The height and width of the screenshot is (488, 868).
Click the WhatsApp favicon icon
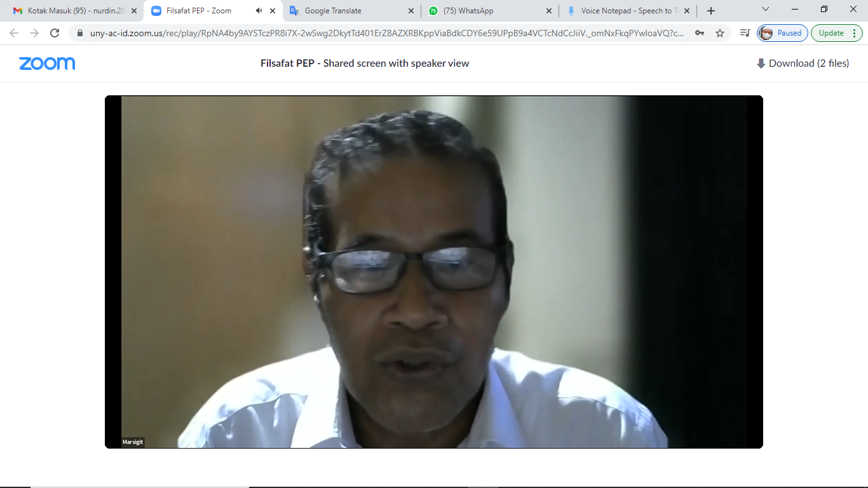[433, 11]
